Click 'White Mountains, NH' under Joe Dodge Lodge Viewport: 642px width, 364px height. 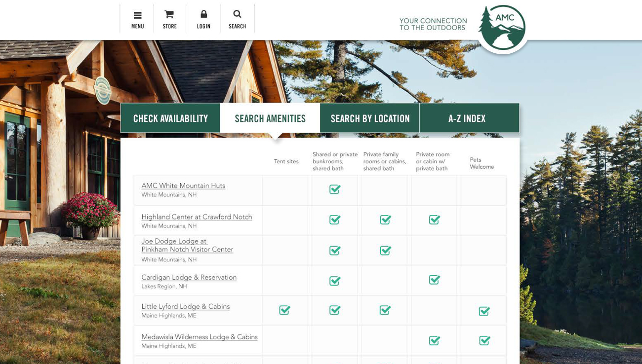pyautogui.click(x=169, y=259)
